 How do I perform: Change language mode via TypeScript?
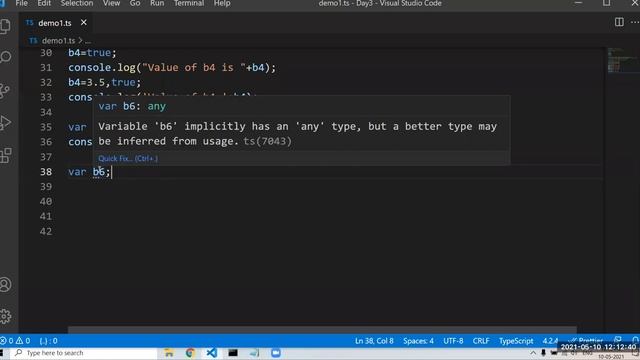[516, 340]
